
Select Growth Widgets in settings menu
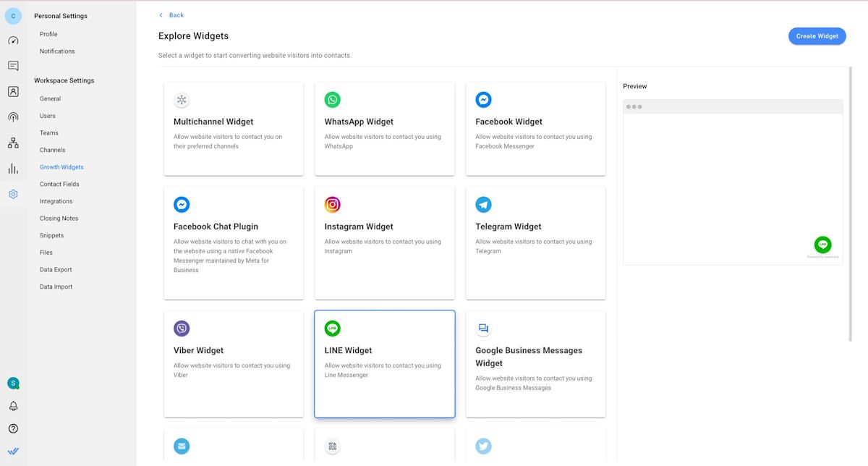tap(61, 167)
